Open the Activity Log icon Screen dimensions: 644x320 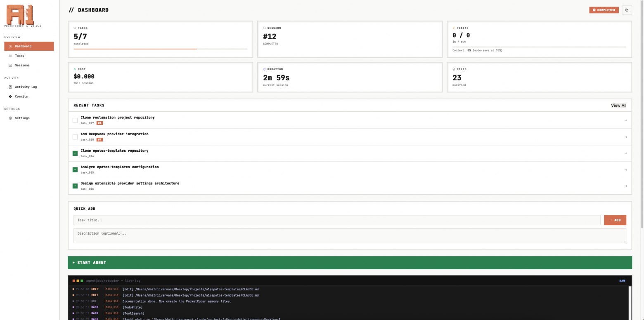click(9, 87)
